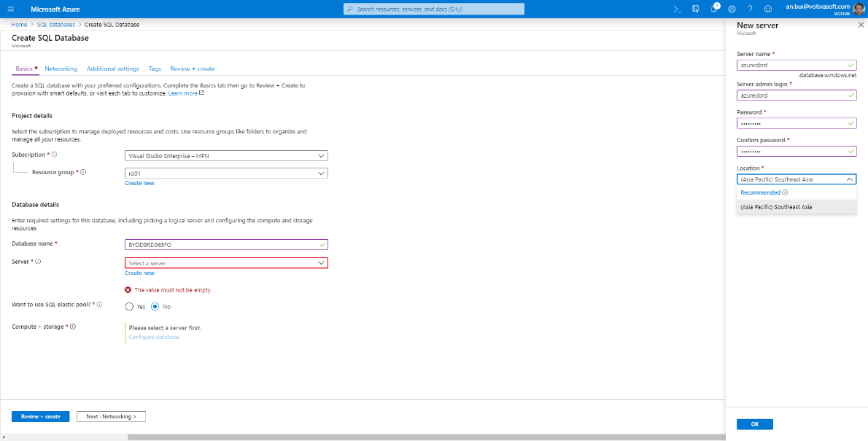The width and height of the screenshot is (868, 441).
Task: Go to SQL databases breadcrumb
Action: 56,25
